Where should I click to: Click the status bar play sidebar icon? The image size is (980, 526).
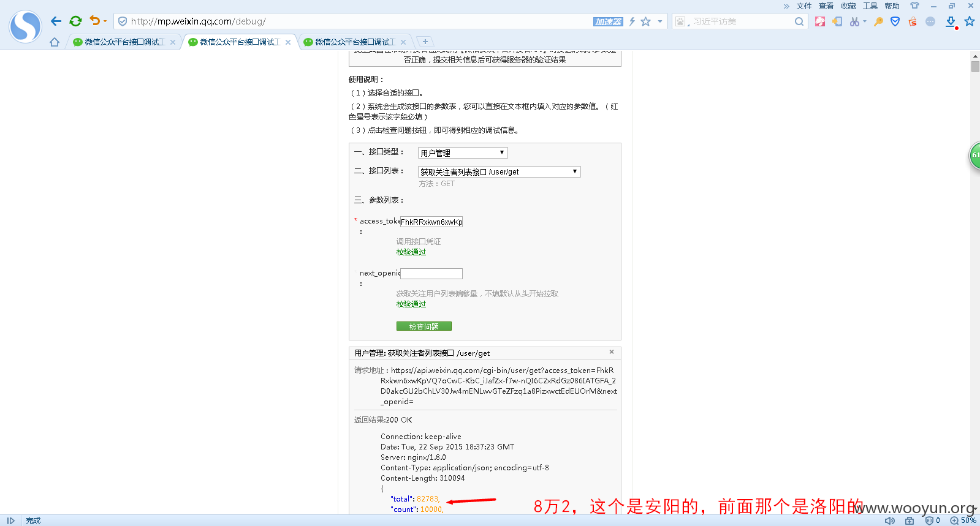tap(10, 520)
